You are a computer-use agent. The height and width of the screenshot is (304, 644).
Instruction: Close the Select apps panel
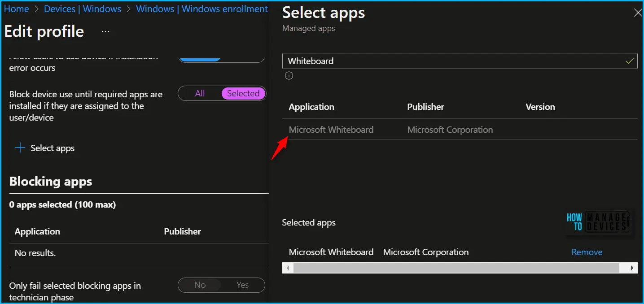(637, 13)
